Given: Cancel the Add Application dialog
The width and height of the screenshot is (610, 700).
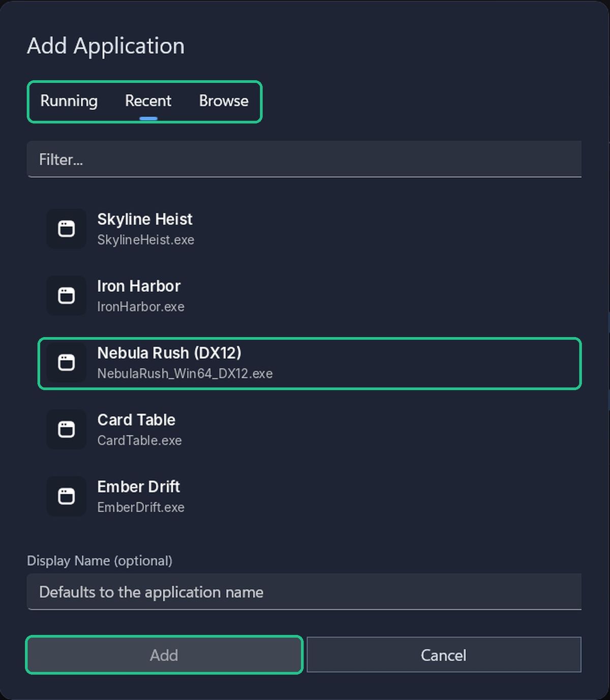Looking at the screenshot, I should point(444,655).
